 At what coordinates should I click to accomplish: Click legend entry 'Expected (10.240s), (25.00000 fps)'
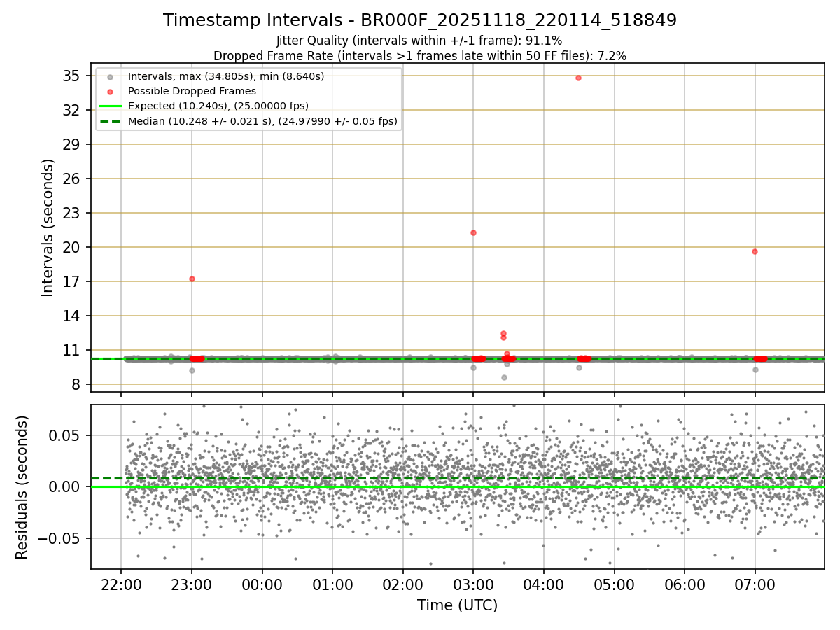218,106
